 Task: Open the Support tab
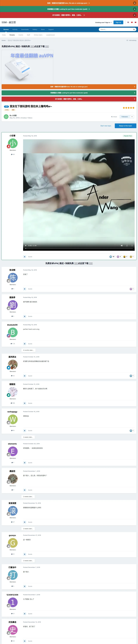(x=51, y=30)
